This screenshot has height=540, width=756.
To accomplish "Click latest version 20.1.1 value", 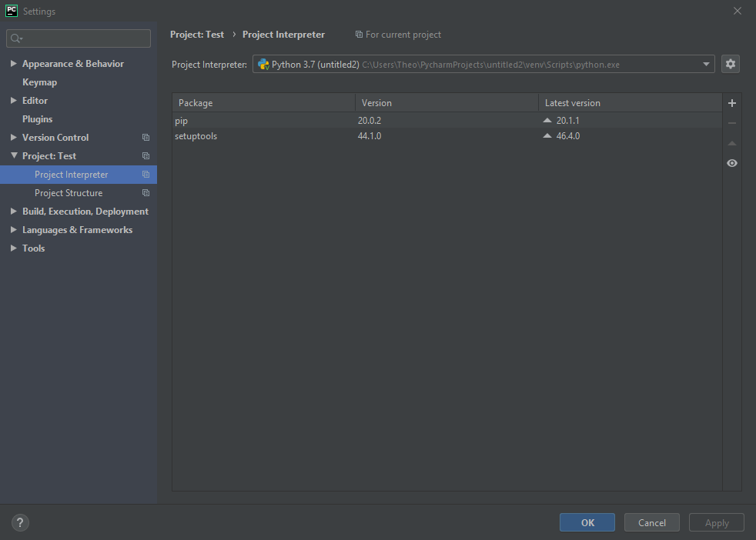I will click(x=568, y=121).
